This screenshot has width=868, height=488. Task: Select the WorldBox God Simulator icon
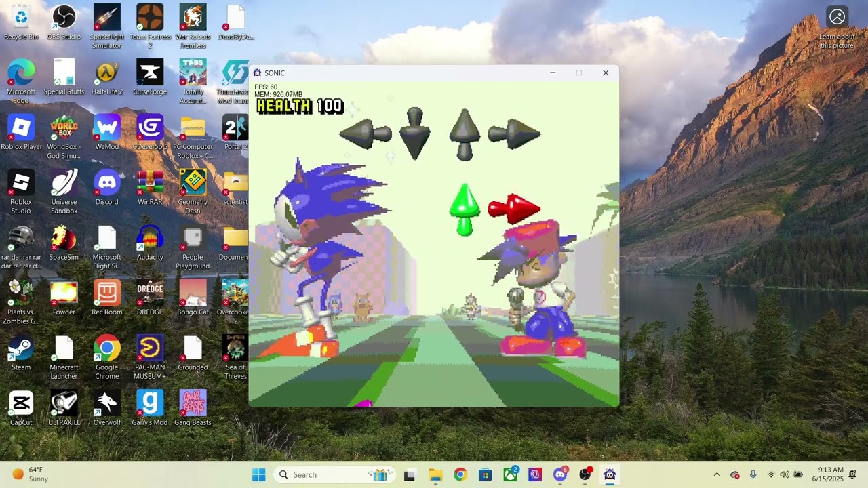(x=64, y=136)
